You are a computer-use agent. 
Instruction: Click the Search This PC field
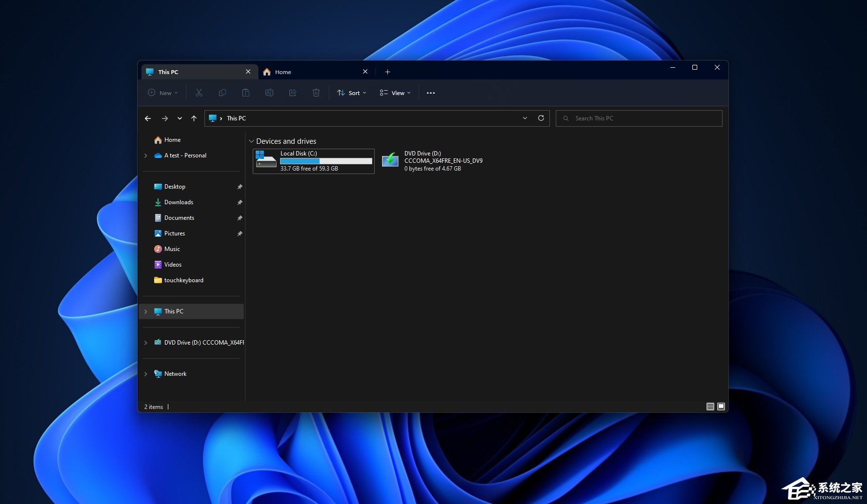coord(639,118)
